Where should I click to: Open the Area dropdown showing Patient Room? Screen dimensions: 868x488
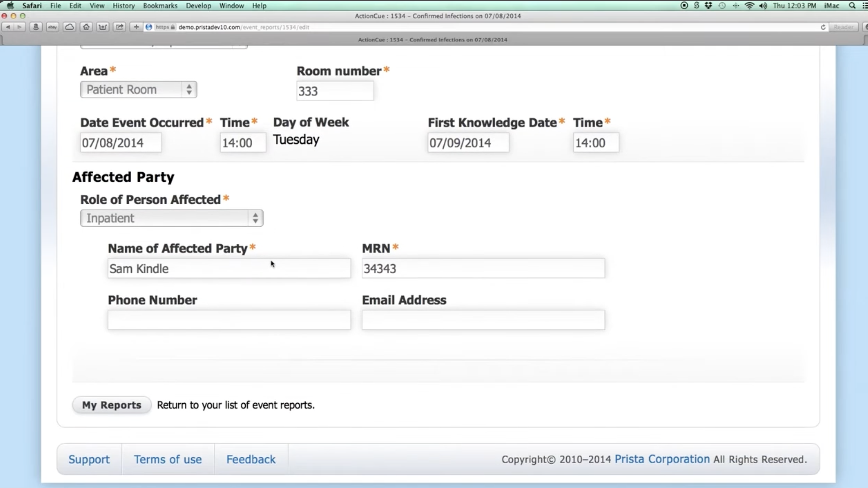tap(139, 89)
